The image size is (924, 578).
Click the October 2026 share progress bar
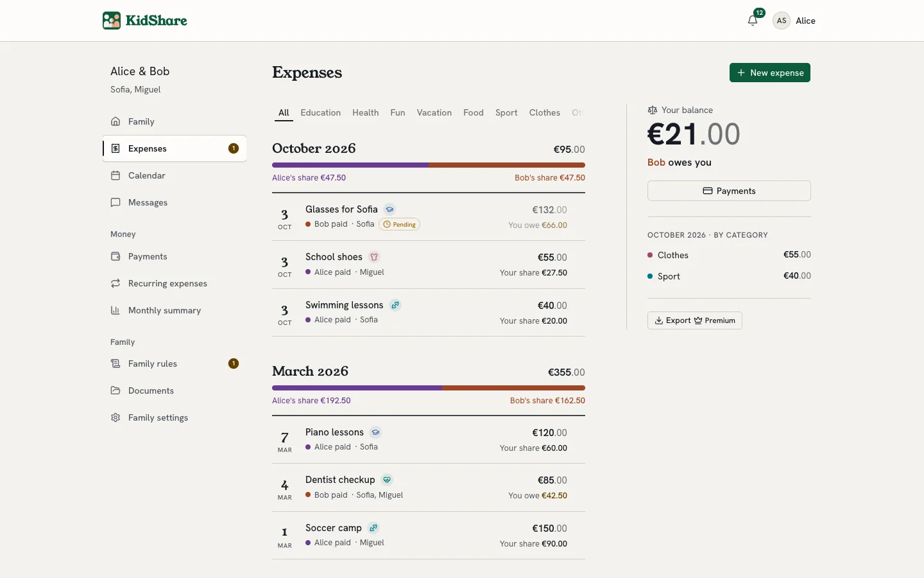coord(429,165)
